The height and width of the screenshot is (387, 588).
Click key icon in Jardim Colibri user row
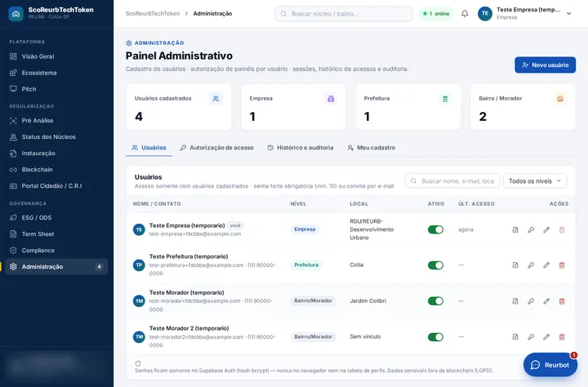[x=531, y=301]
